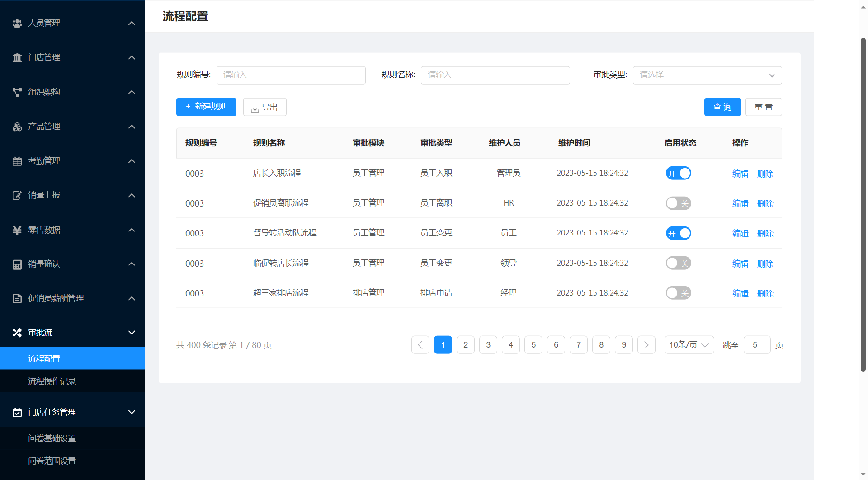This screenshot has height=480, width=868.
Task: Click the HR maintainer cell
Action: (509, 203)
